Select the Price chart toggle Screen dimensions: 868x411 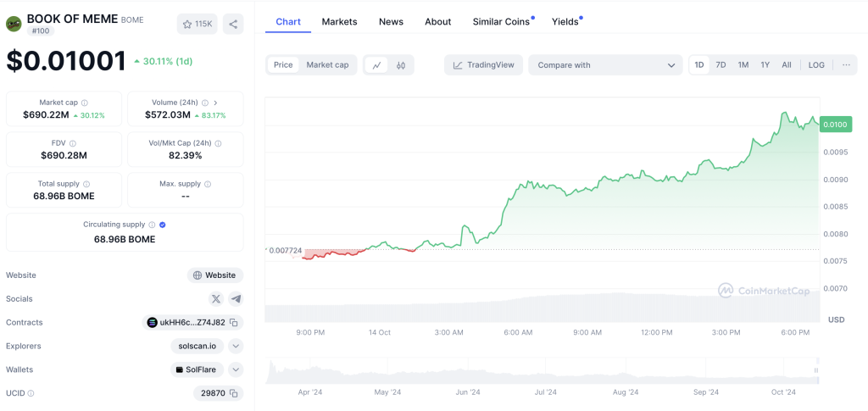click(x=283, y=65)
